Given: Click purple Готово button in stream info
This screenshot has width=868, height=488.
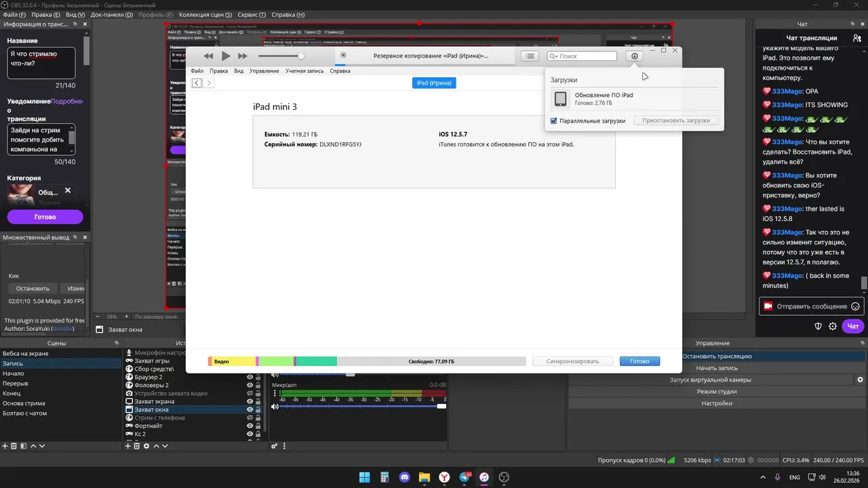Looking at the screenshot, I should [x=45, y=217].
